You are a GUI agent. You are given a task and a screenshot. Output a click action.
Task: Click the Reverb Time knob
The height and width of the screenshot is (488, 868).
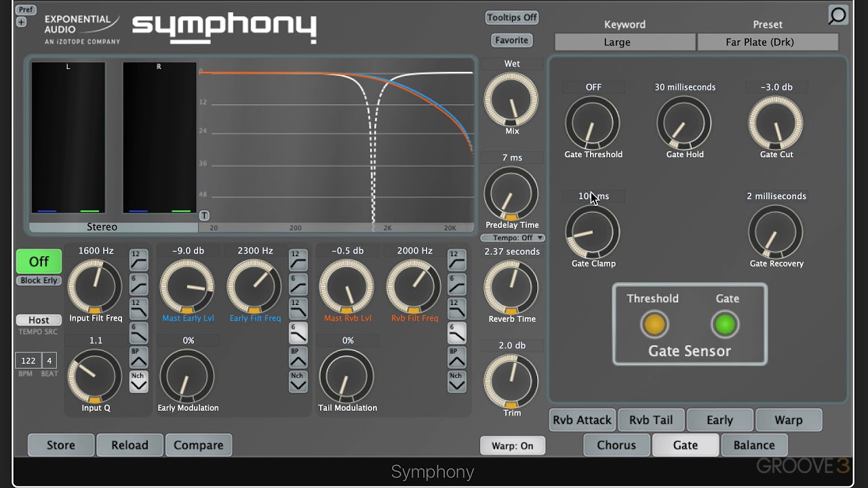[x=511, y=287]
